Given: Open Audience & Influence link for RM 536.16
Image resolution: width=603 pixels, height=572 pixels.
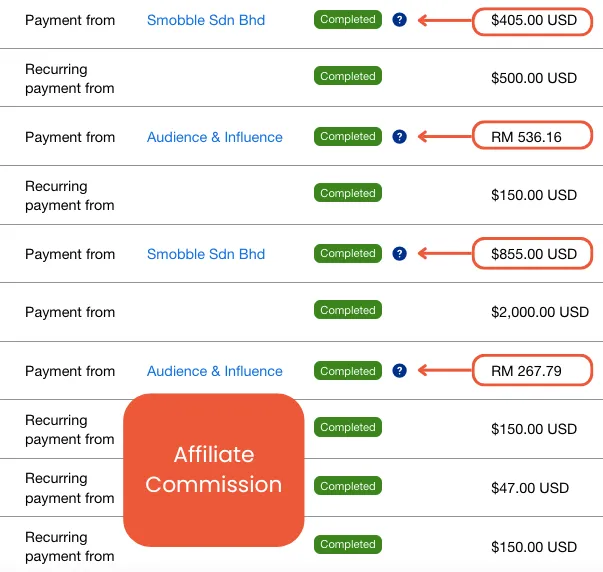Looking at the screenshot, I should tap(215, 137).
